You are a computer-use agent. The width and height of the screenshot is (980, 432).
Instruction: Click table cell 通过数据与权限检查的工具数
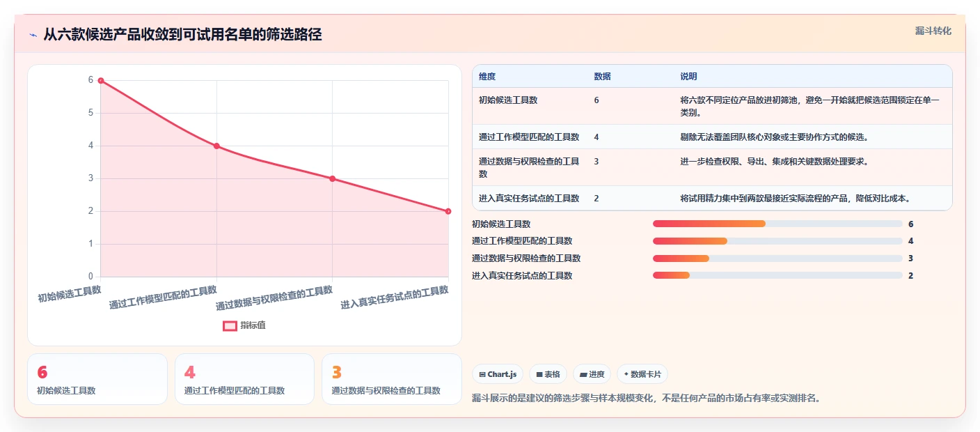(x=529, y=167)
